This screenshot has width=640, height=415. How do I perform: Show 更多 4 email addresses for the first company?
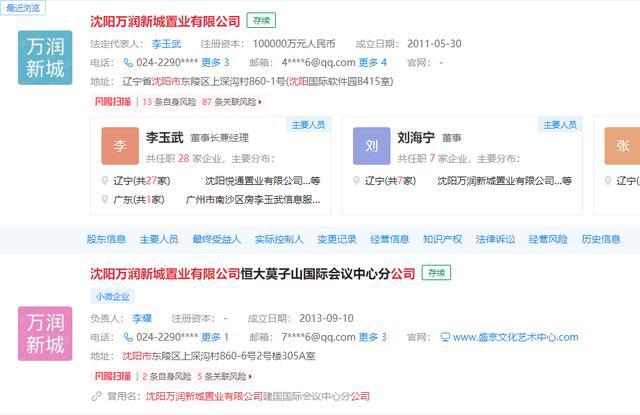tap(373, 62)
